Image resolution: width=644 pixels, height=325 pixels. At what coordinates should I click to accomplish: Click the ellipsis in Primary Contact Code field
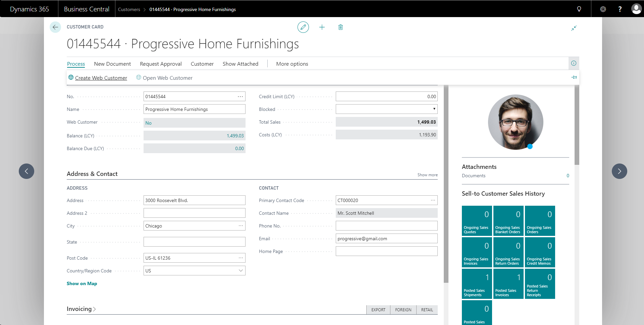[433, 200]
